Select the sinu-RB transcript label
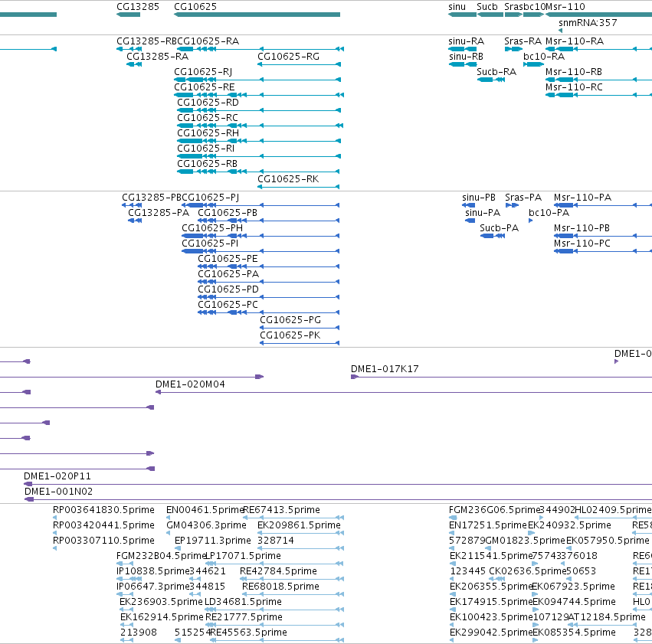 coord(466,57)
